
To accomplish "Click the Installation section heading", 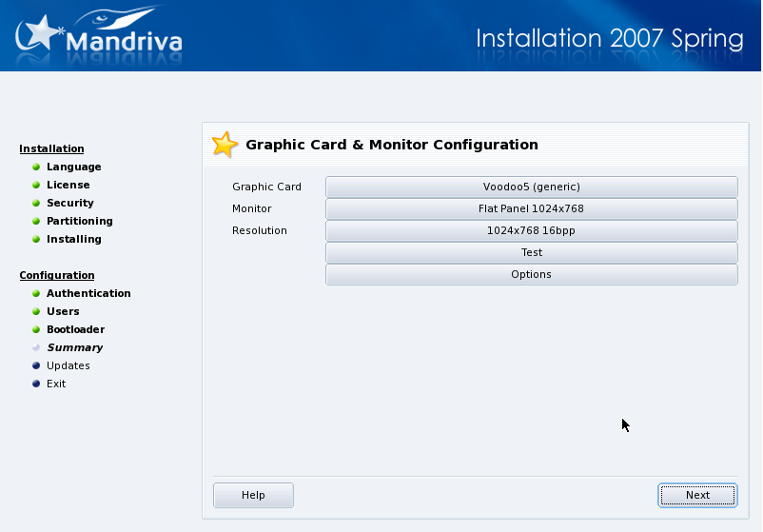I will pyautogui.click(x=51, y=148).
